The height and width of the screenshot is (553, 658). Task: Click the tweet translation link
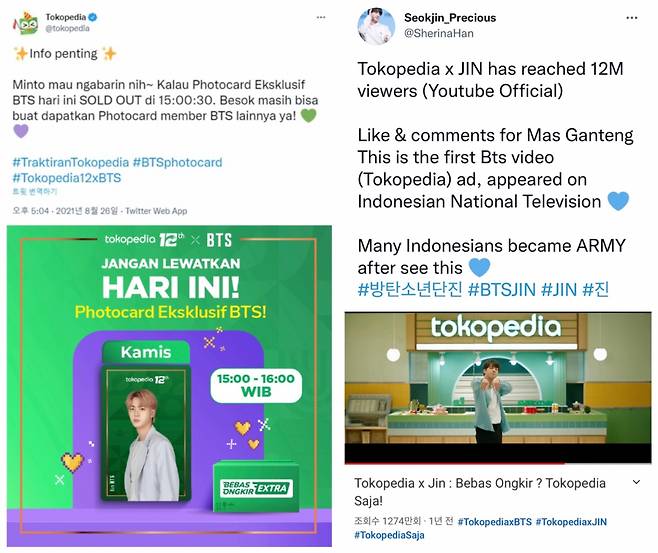pyautogui.click(x=34, y=191)
